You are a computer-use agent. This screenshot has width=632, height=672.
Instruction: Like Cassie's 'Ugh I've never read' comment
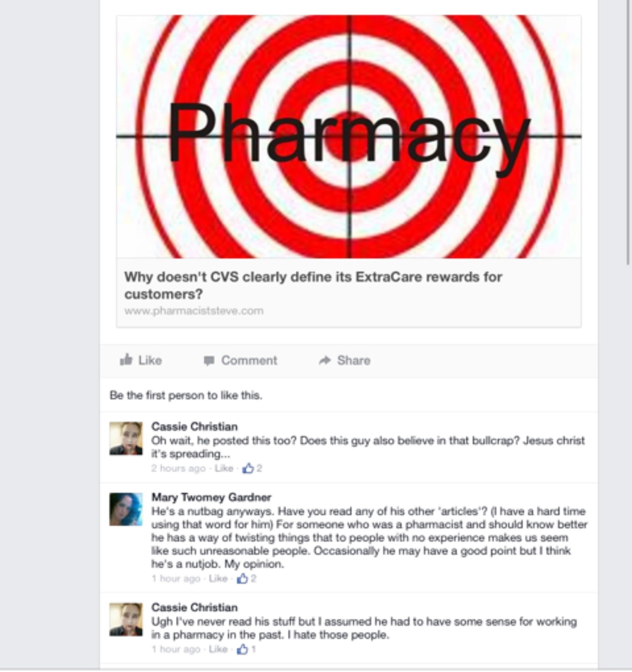click(218, 649)
